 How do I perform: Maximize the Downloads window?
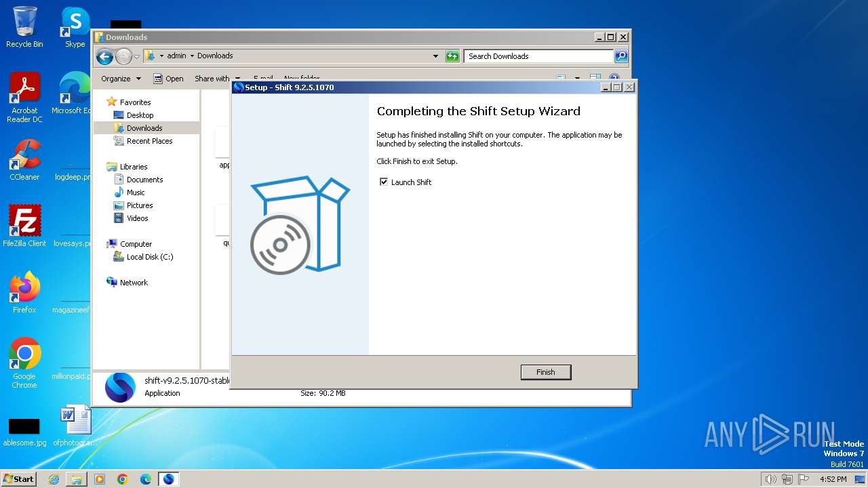pos(610,37)
